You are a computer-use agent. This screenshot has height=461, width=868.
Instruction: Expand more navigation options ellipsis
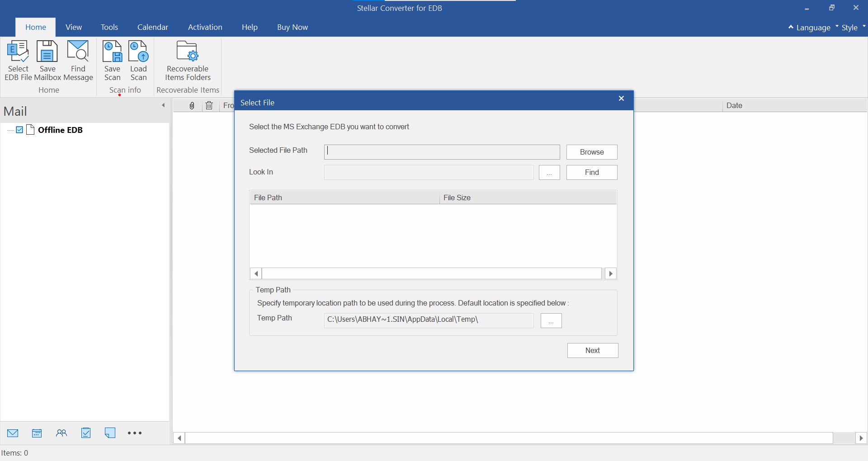click(x=135, y=433)
